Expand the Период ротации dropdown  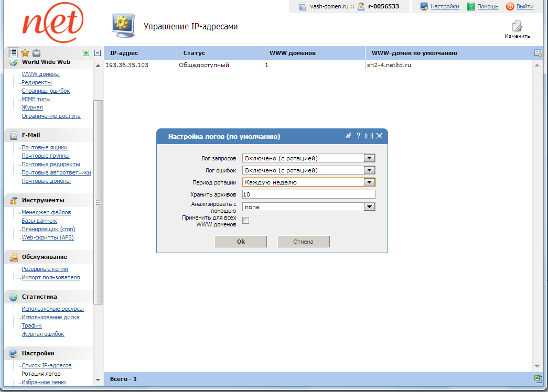coord(369,182)
